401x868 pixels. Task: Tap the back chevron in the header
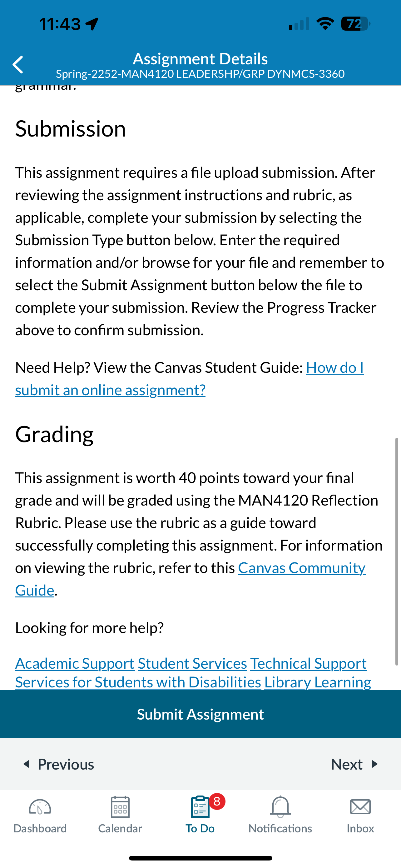(x=18, y=65)
